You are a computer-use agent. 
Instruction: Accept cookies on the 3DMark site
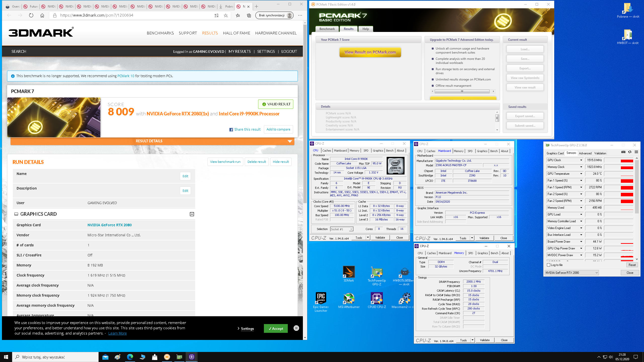tap(276, 328)
